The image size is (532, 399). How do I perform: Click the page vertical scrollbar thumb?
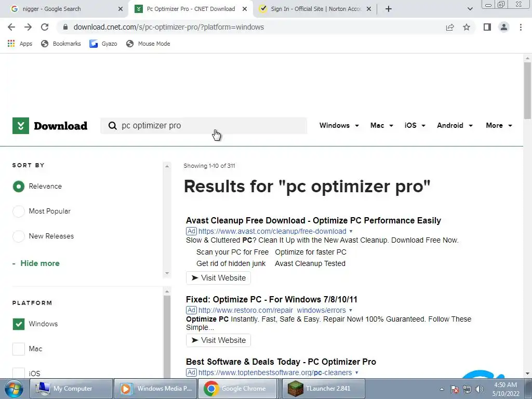[527, 90]
